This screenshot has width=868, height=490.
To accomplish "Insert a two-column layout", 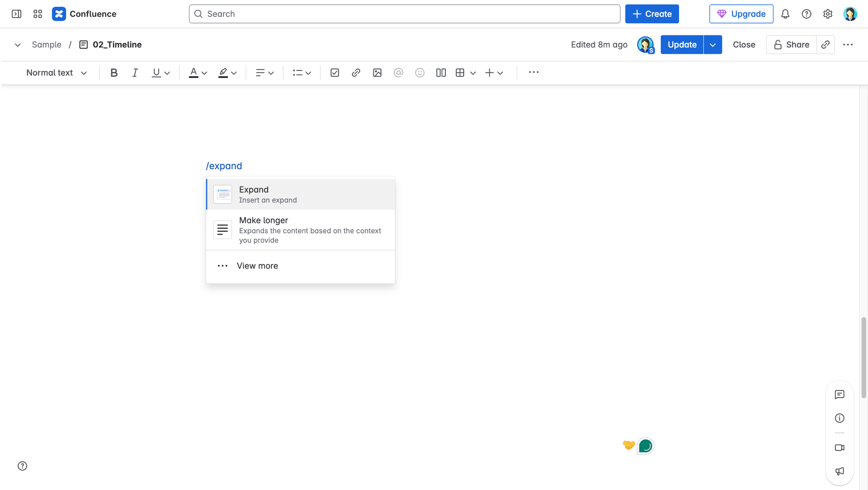I will coord(441,73).
